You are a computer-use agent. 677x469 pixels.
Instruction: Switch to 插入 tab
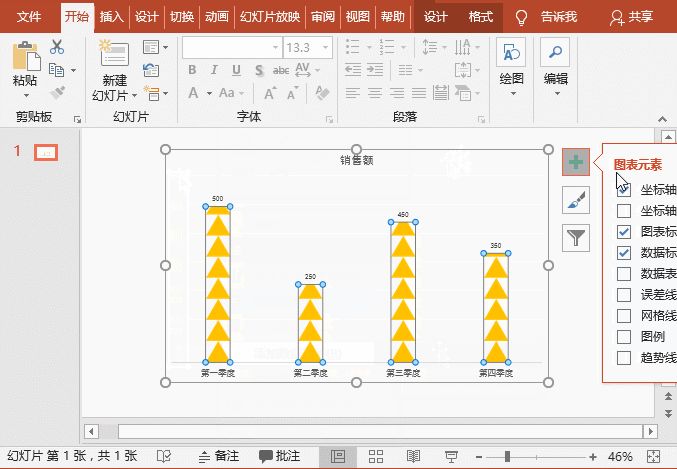tap(112, 17)
